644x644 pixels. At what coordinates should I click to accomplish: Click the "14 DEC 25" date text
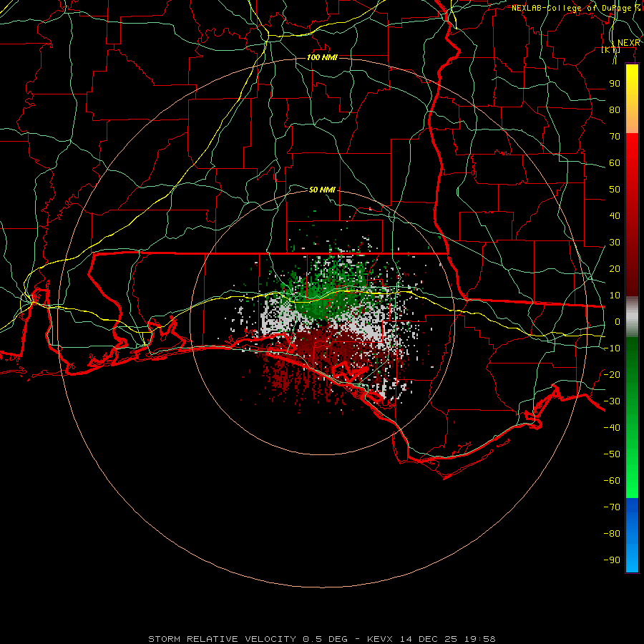(429, 639)
